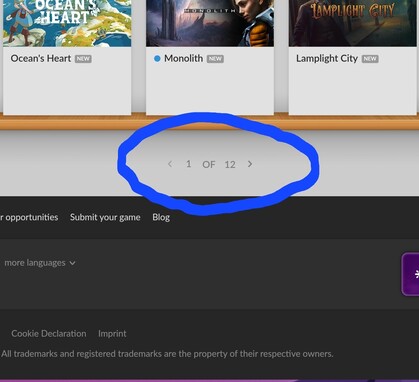Open the Blog footer link
Viewport: 419px width, 382px height.
pyautogui.click(x=161, y=217)
